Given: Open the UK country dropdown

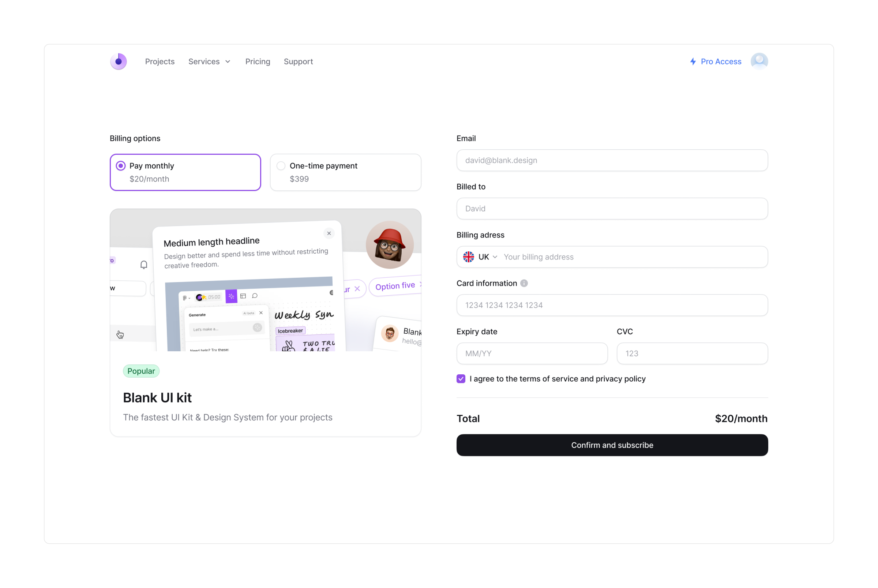Looking at the screenshot, I should 481,257.
